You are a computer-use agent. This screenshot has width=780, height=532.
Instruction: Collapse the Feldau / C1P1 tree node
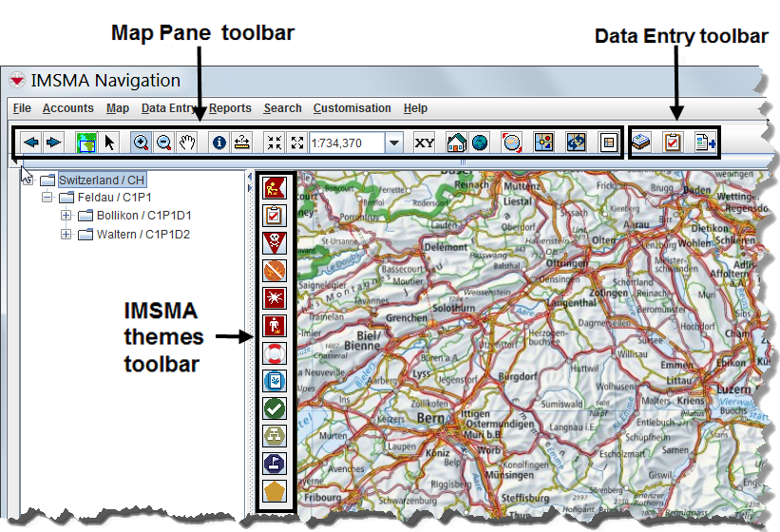47,198
